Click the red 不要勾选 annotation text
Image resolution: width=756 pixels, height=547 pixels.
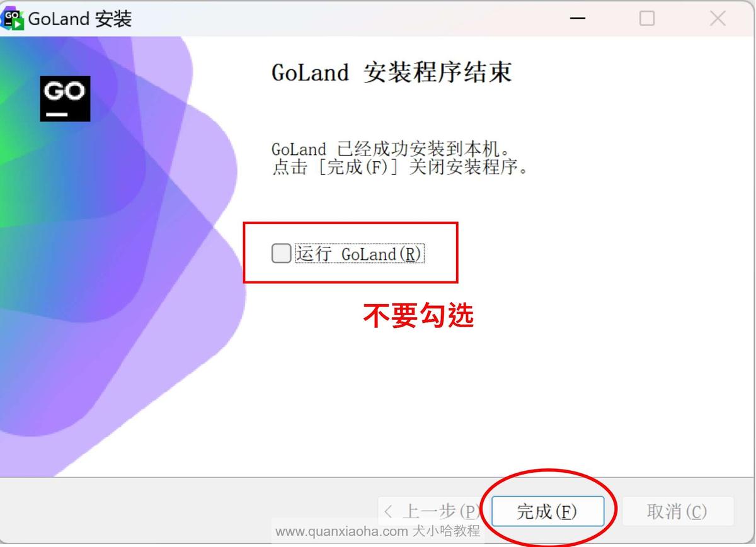(418, 315)
